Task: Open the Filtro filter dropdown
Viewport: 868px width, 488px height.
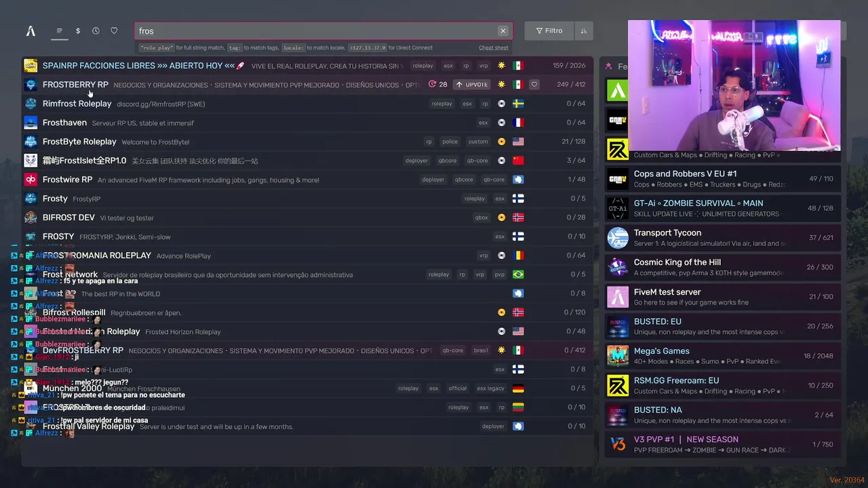Action: pos(549,30)
